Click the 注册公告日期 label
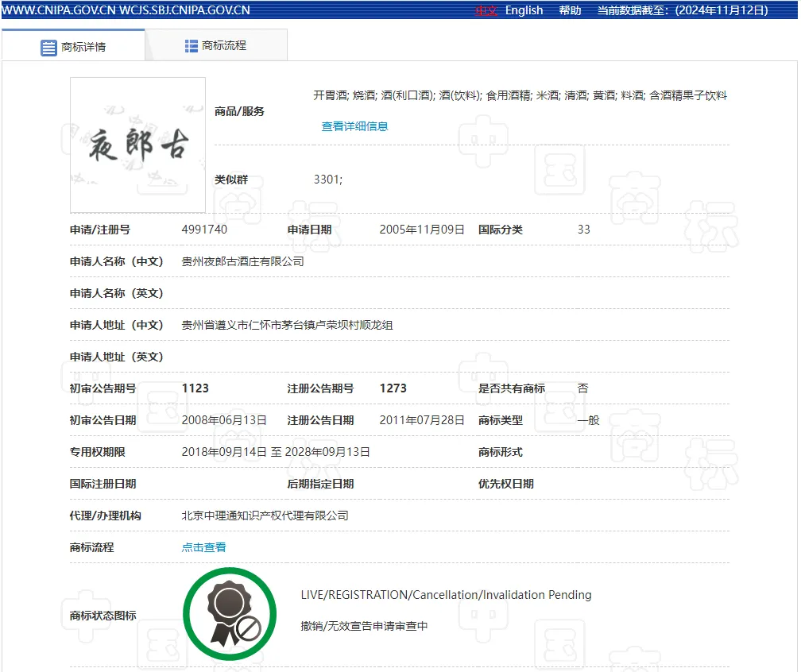The image size is (801, 672). (x=320, y=420)
